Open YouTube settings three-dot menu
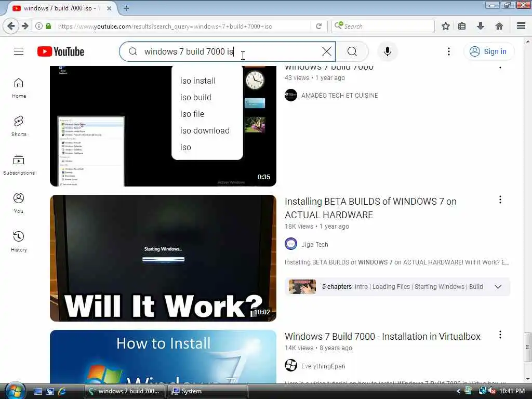Screen dimensions: 532x399 (448, 51)
